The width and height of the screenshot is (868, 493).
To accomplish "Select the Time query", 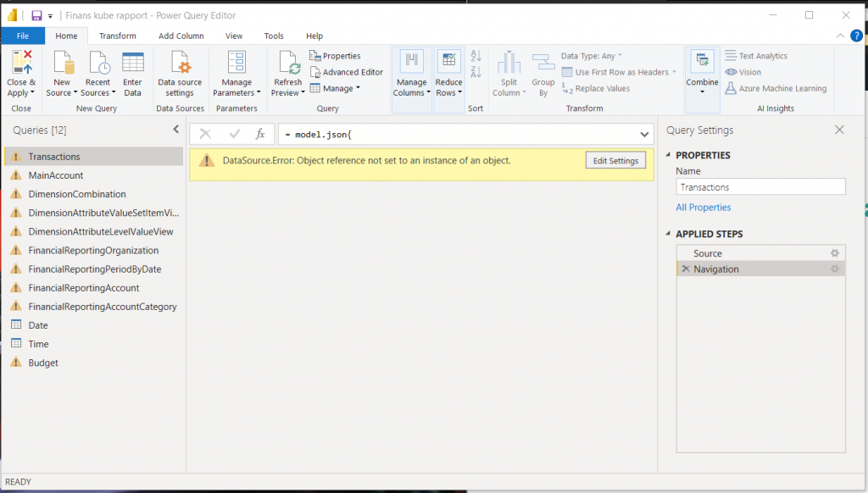I will point(93,344).
